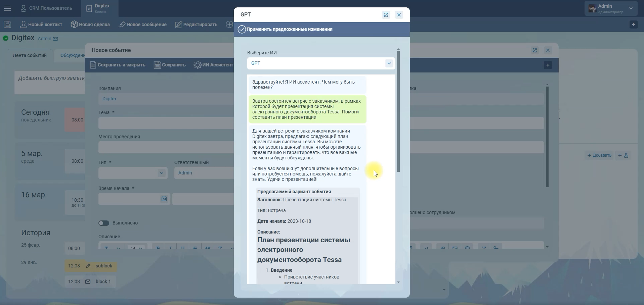Expand the GPT dialog to fullscreen
This screenshot has width=644, height=305.
pyautogui.click(x=386, y=15)
